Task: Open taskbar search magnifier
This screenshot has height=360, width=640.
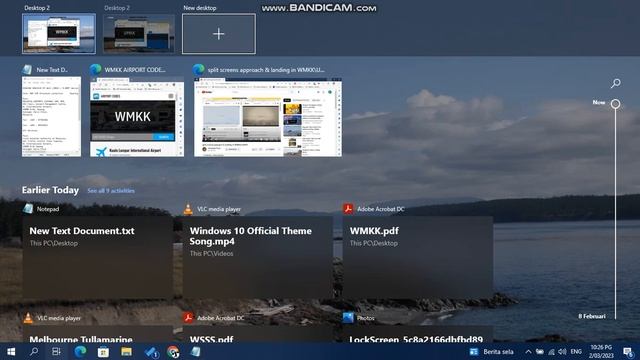Action: (34, 351)
